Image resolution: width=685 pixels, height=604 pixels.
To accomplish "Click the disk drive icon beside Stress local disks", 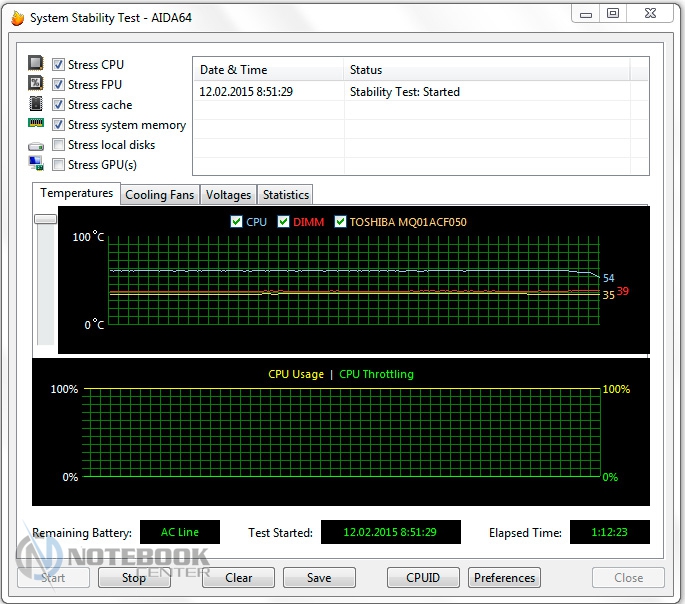I will [36, 146].
